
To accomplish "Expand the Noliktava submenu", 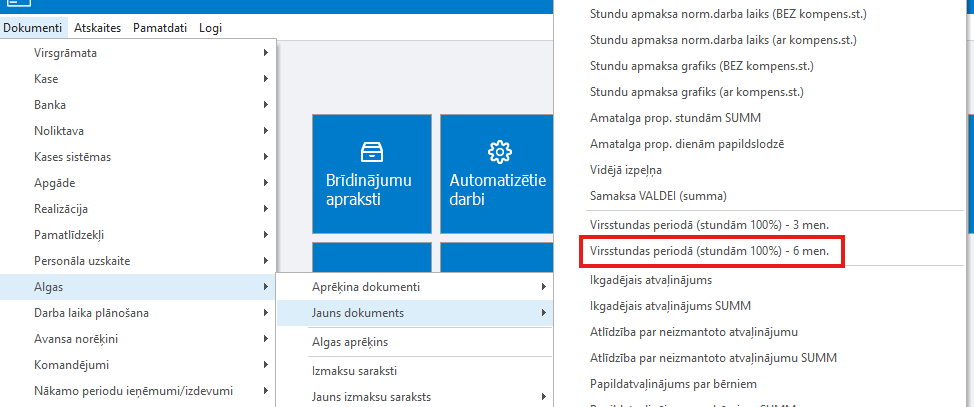I will [x=138, y=131].
